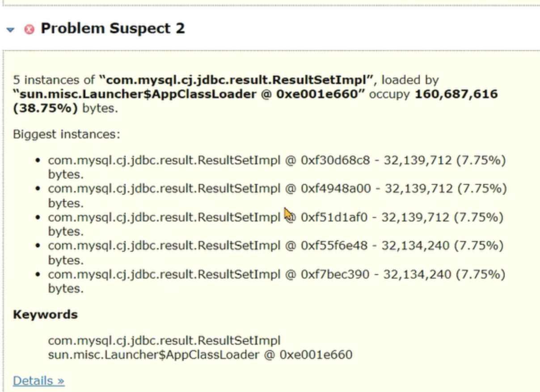This screenshot has height=392, width=540.
Task: Click the red error icon beside Problem Suspect 2
Action: click(30, 29)
